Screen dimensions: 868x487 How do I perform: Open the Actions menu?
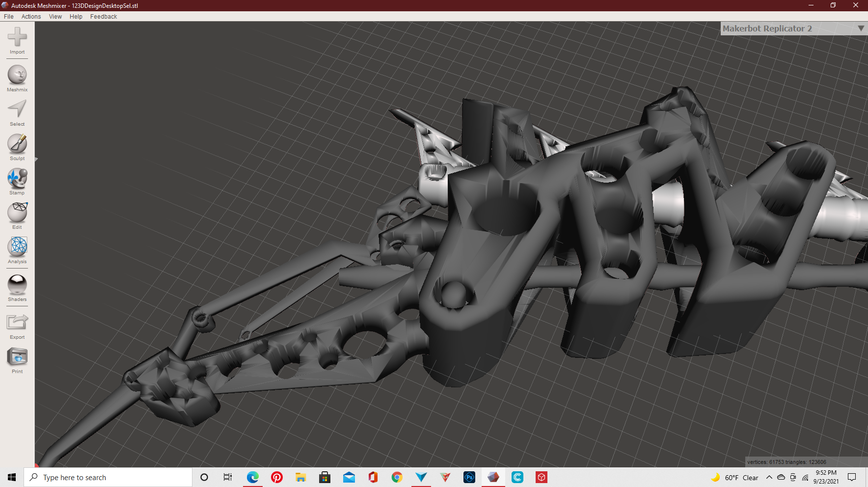point(31,17)
